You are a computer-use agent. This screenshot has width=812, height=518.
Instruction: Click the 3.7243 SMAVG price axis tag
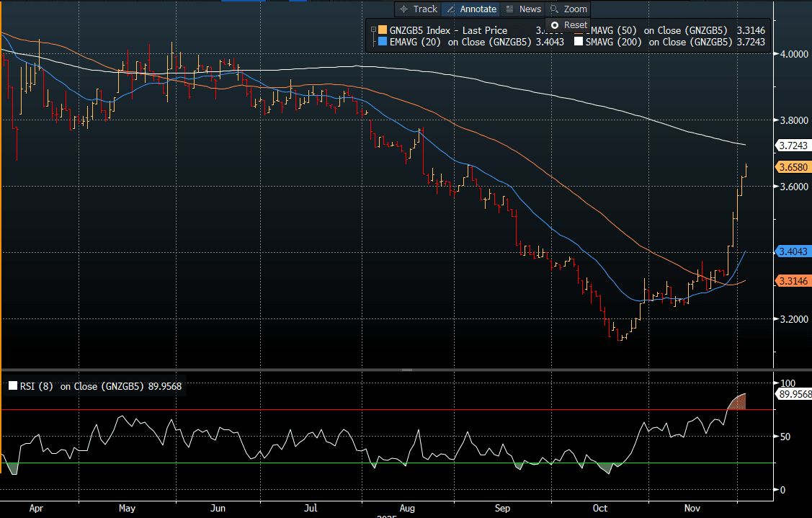793,146
